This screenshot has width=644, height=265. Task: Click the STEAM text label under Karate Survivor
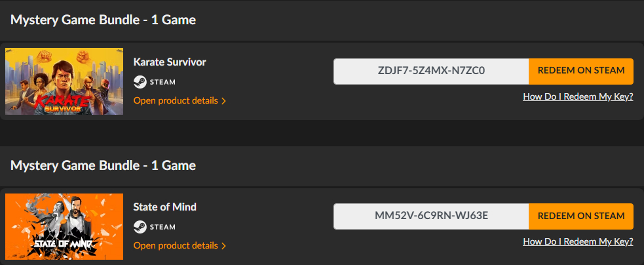click(x=163, y=82)
